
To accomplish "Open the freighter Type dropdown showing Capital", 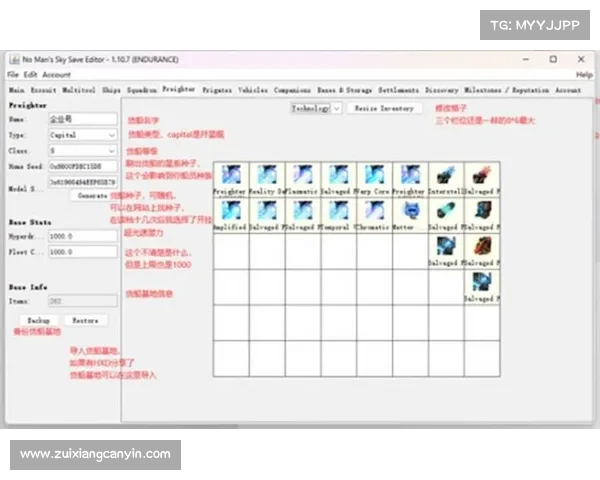I will (x=83, y=135).
